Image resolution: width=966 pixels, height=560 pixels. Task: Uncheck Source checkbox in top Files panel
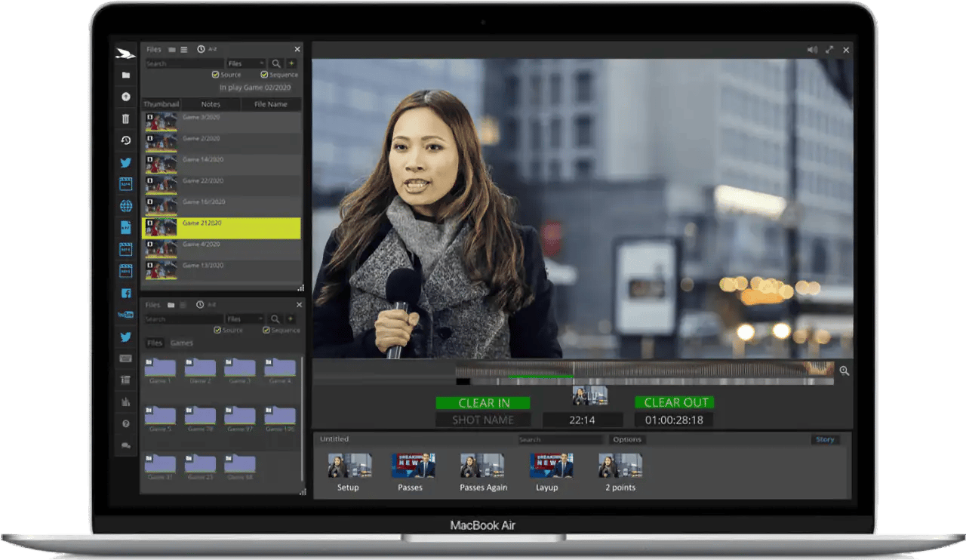click(x=217, y=75)
